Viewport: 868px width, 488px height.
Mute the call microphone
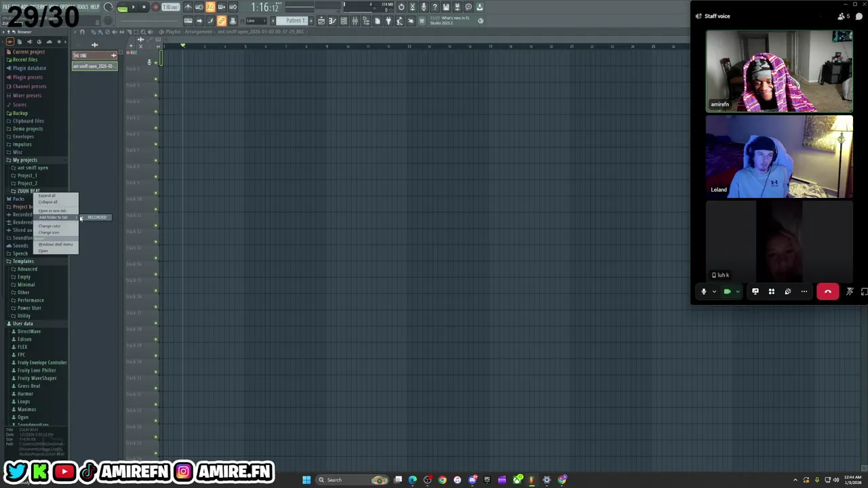coord(704,291)
